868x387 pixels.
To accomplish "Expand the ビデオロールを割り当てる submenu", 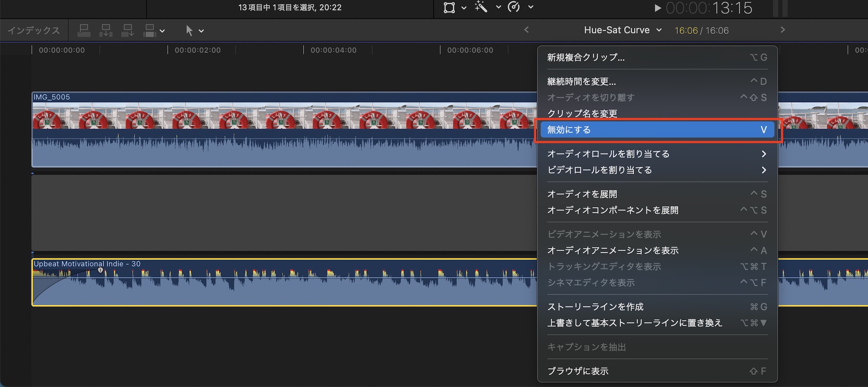I will point(657,170).
